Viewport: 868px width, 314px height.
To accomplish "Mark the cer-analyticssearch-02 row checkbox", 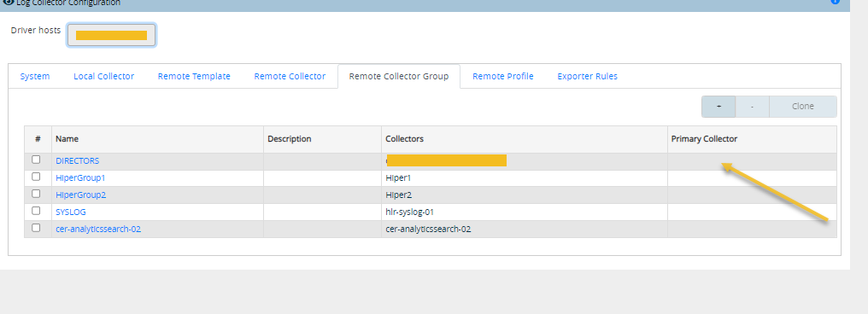I will (36, 228).
